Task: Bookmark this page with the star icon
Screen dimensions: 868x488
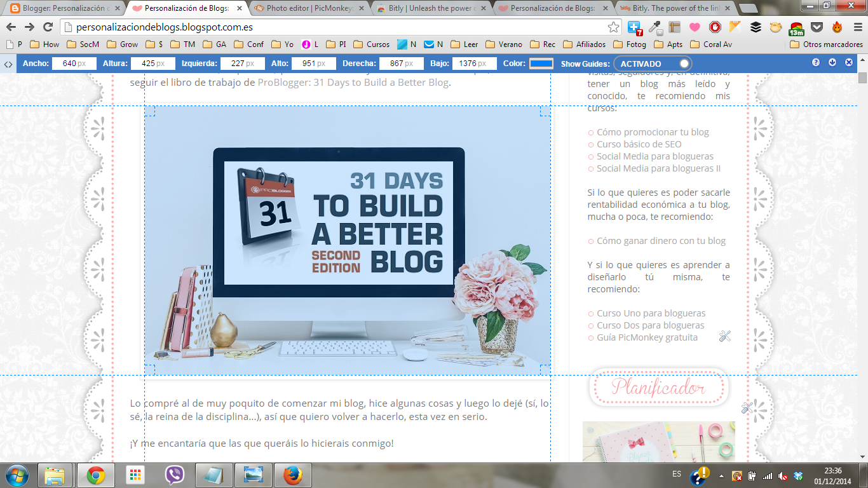Action: [613, 27]
